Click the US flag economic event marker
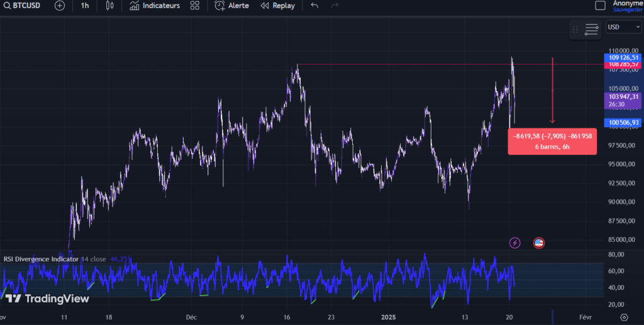 pos(539,242)
